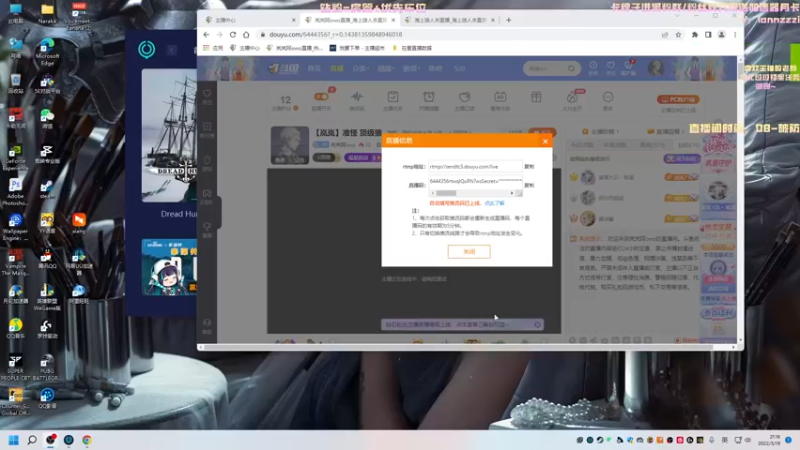Image resolution: width=800 pixels, height=450 pixels.
Task: Click the streamer avatar beside room title
Action: pos(289,145)
